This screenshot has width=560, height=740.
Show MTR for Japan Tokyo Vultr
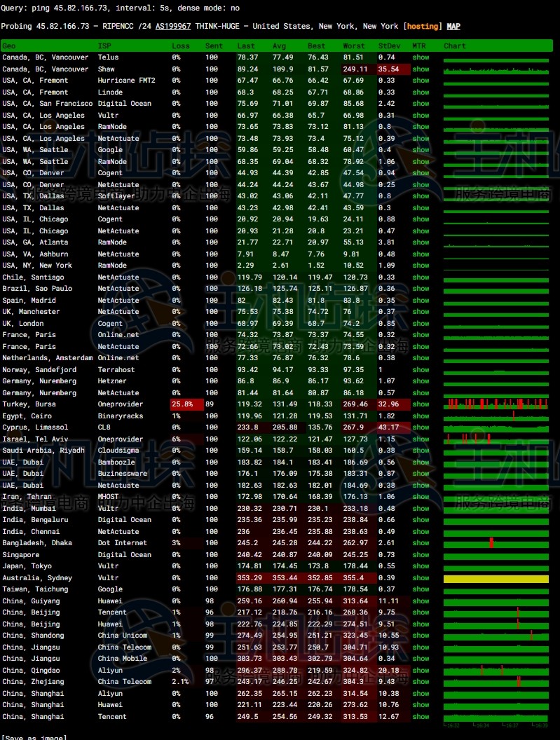[421, 566]
